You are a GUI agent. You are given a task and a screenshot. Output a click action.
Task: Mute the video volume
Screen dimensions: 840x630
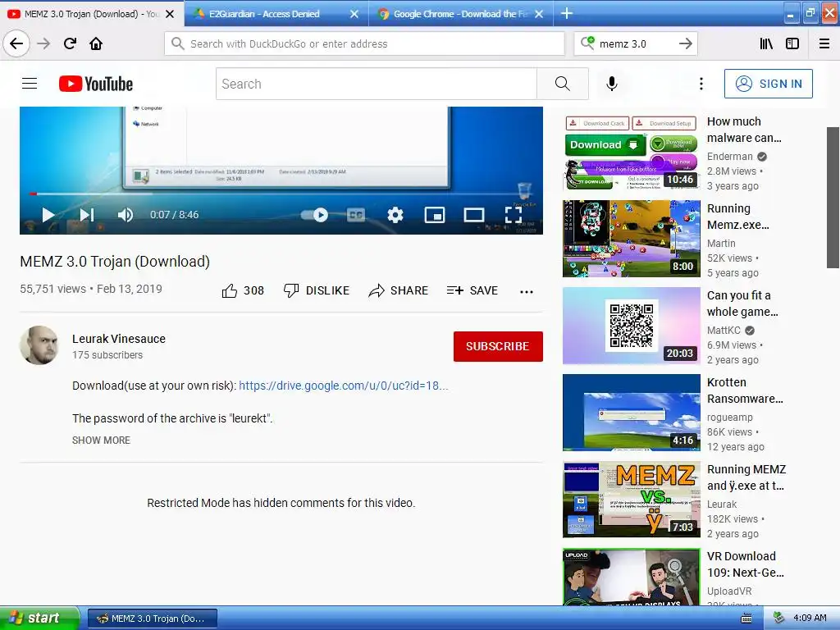pyautogui.click(x=126, y=215)
